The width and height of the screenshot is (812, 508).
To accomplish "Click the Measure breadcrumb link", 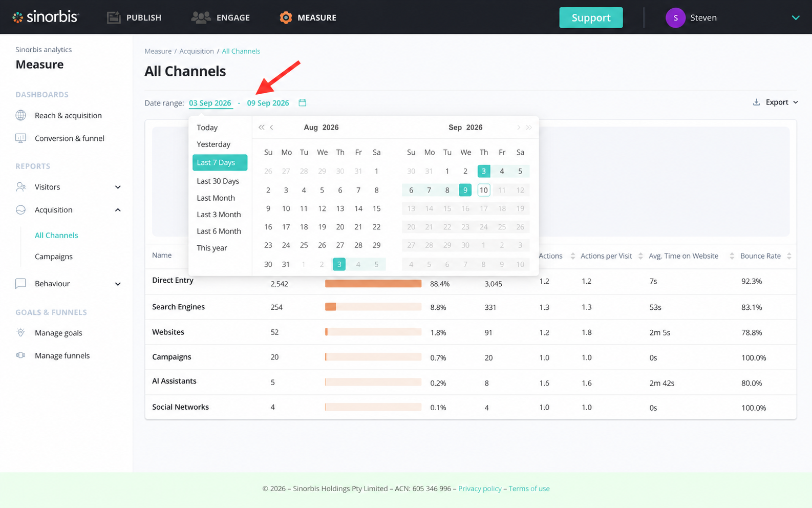I will tap(158, 51).
